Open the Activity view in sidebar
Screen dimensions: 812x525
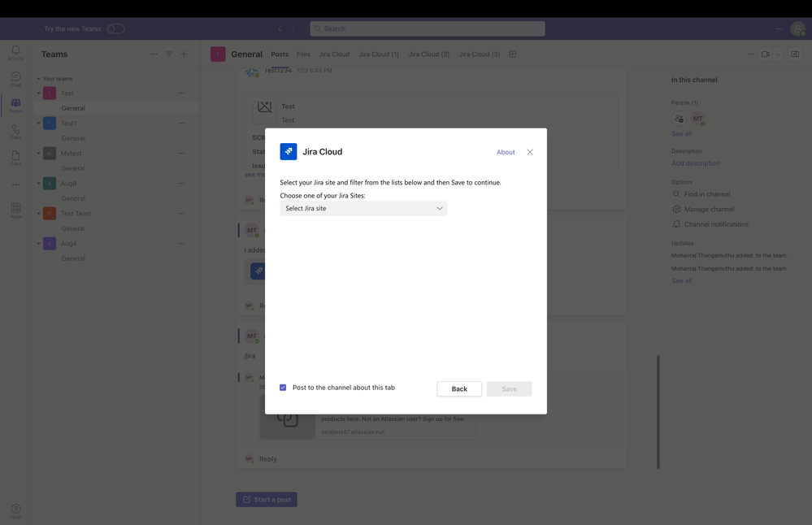click(x=16, y=52)
